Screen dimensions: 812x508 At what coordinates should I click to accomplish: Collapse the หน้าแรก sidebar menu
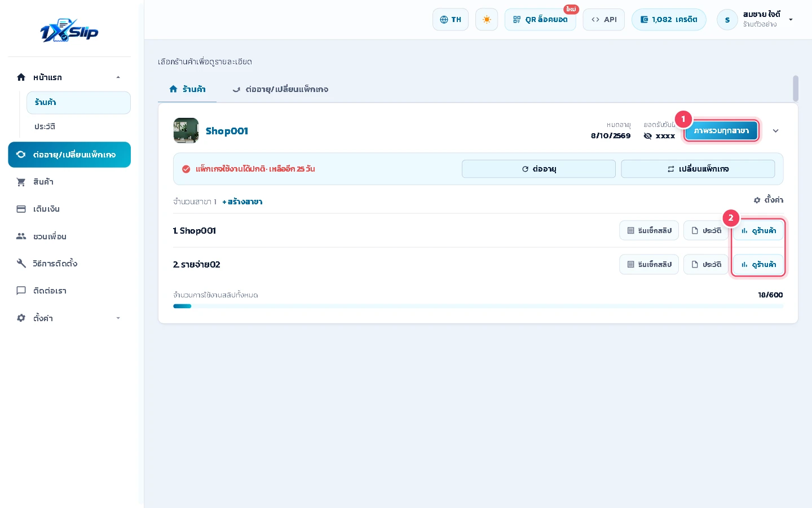click(118, 77)
